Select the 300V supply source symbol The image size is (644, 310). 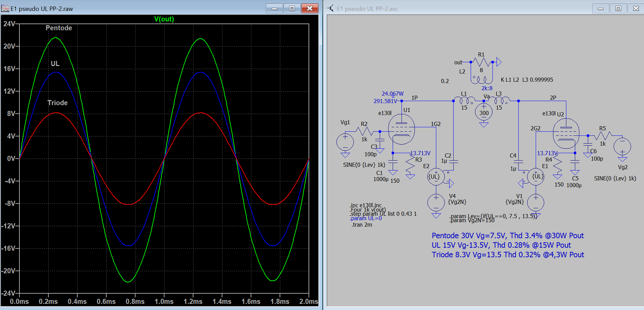484,112
